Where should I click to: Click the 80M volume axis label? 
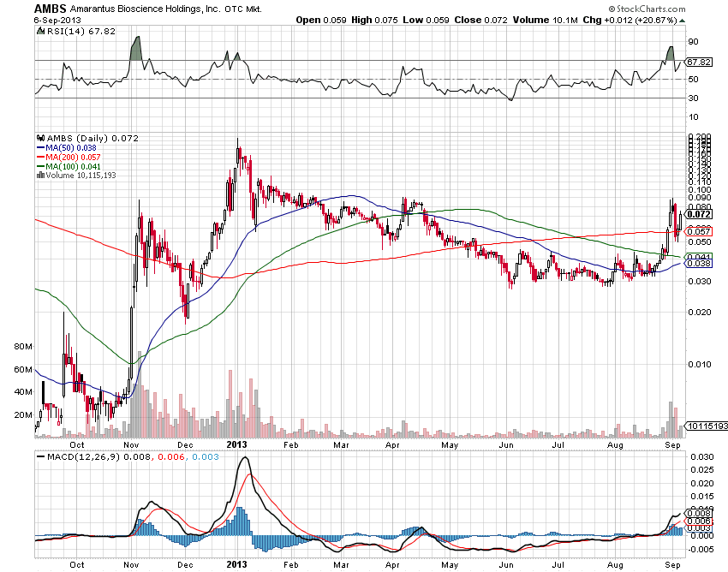(23, 346)
